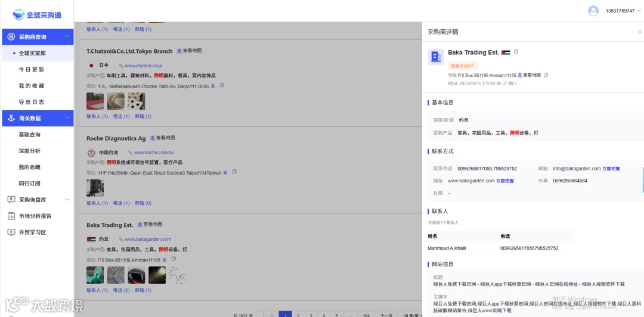644x317 pixels.
Task: Copy the address in the details panel
Action: tap(546, 75)
